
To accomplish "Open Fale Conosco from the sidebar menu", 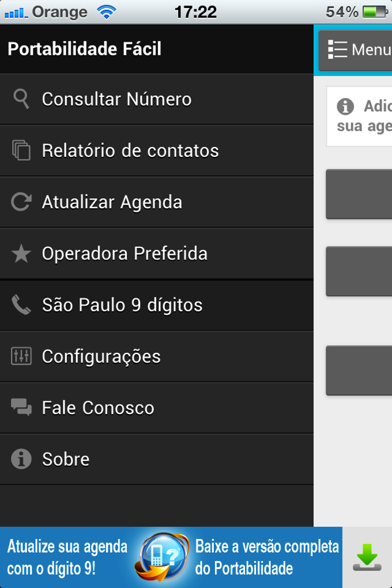I will point(98,408).
